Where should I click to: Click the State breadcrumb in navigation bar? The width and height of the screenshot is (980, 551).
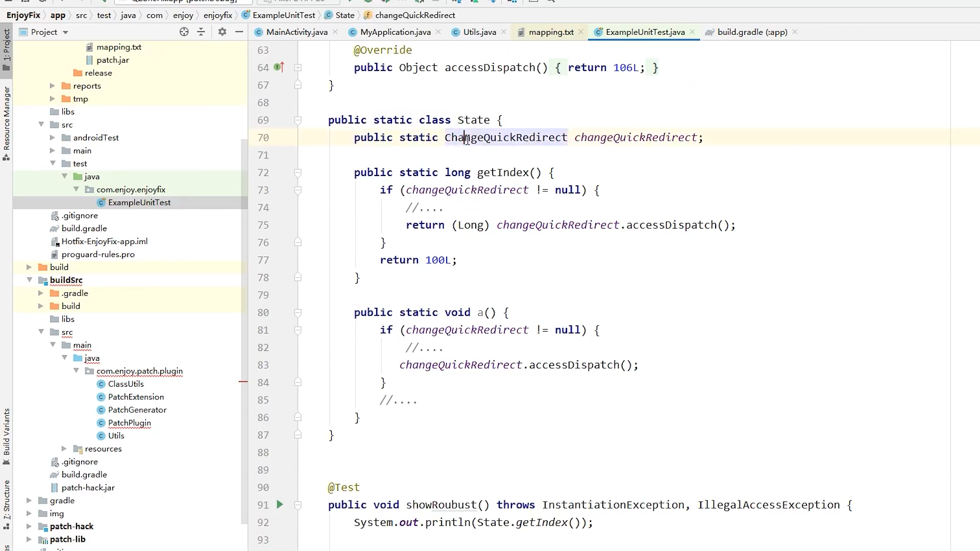(x=345, y=15)
